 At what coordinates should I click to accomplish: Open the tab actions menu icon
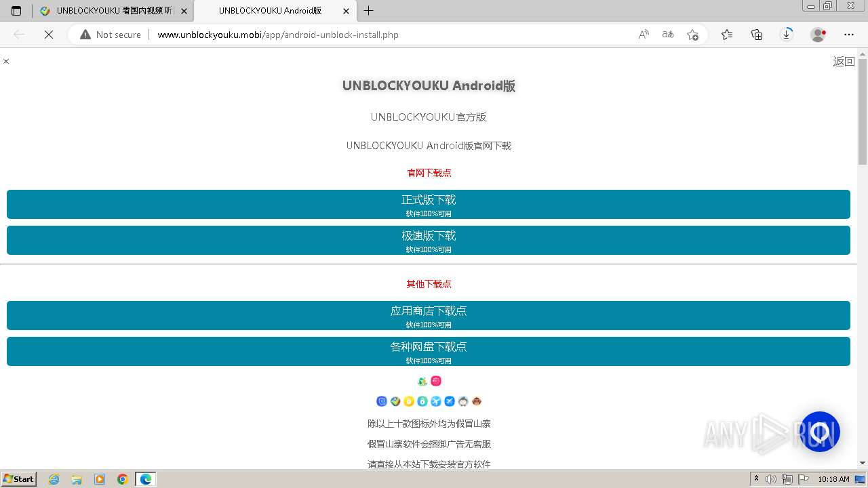tap(16, 11)
